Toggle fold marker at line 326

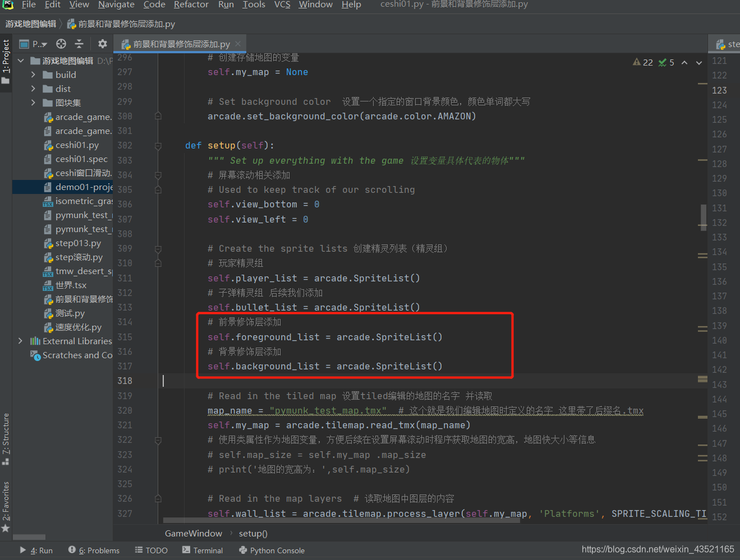[x=158, y=498]
